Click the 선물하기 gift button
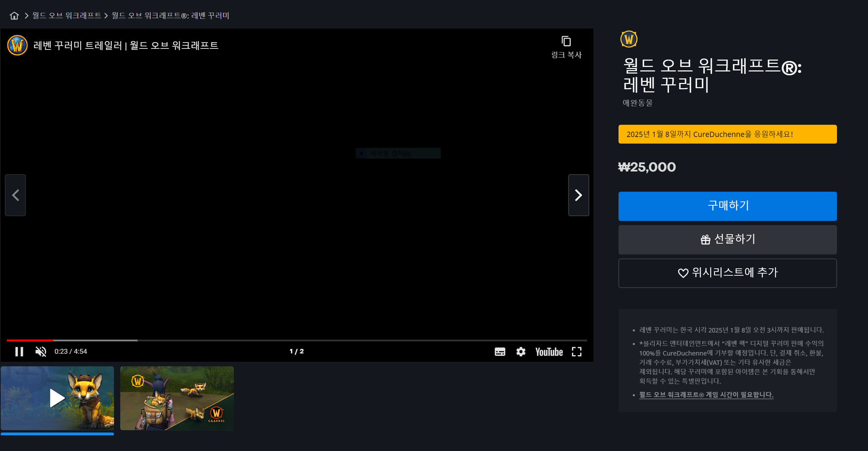Image resolution: width=868 pixels, height=451 pixels. (727, 239)
